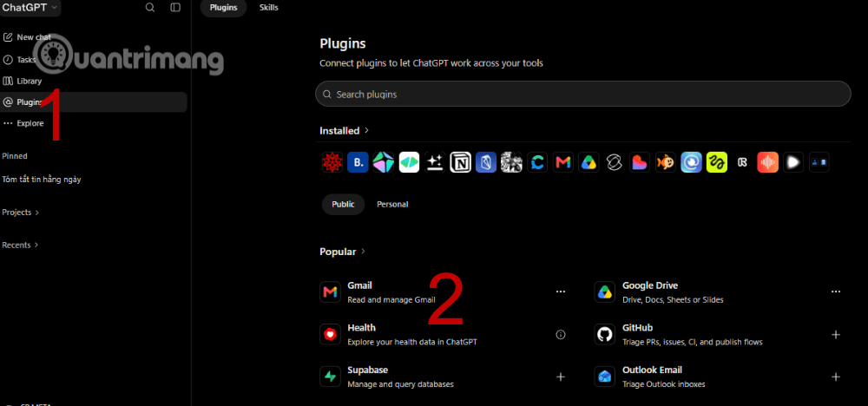The width and height of the screenshot is (868, 406).
Task: Open 'Explore your health data in ChatGPT'
Action: [412, 342]
